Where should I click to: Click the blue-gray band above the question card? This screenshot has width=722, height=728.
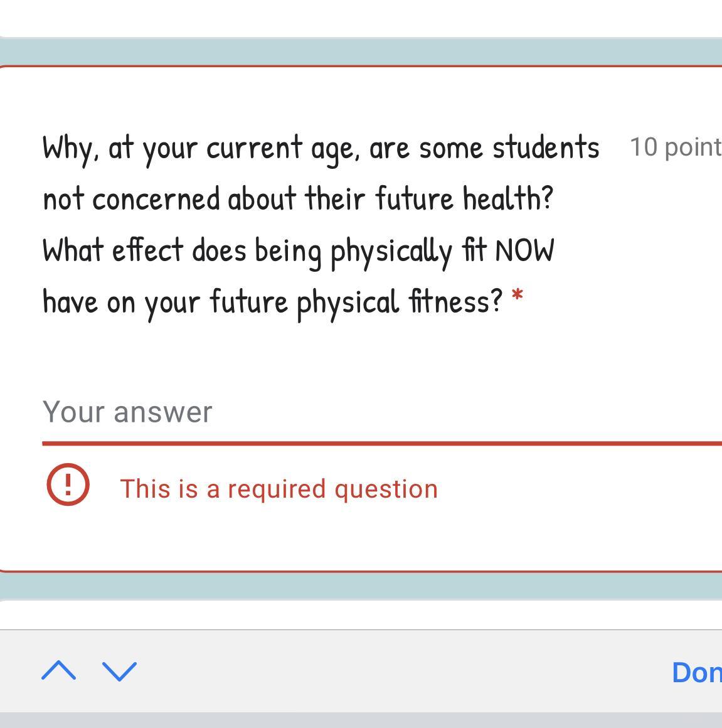361,51
